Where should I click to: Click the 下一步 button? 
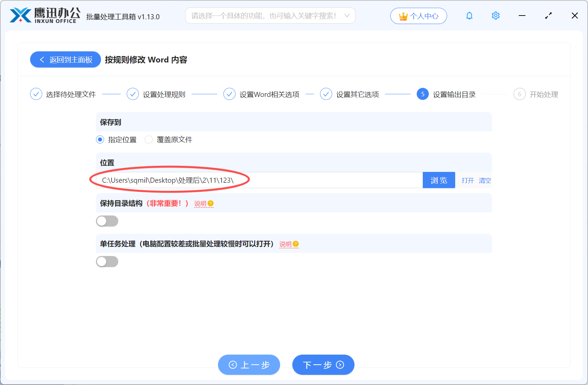tap(323, 365)
